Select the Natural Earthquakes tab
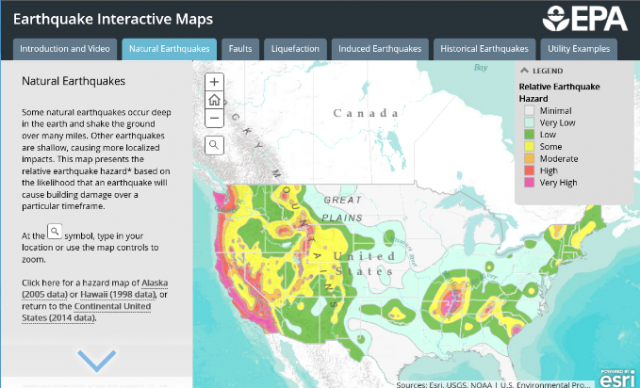This screenshot has height=388, width=640. pyautogui.click(x=169, y=49)
